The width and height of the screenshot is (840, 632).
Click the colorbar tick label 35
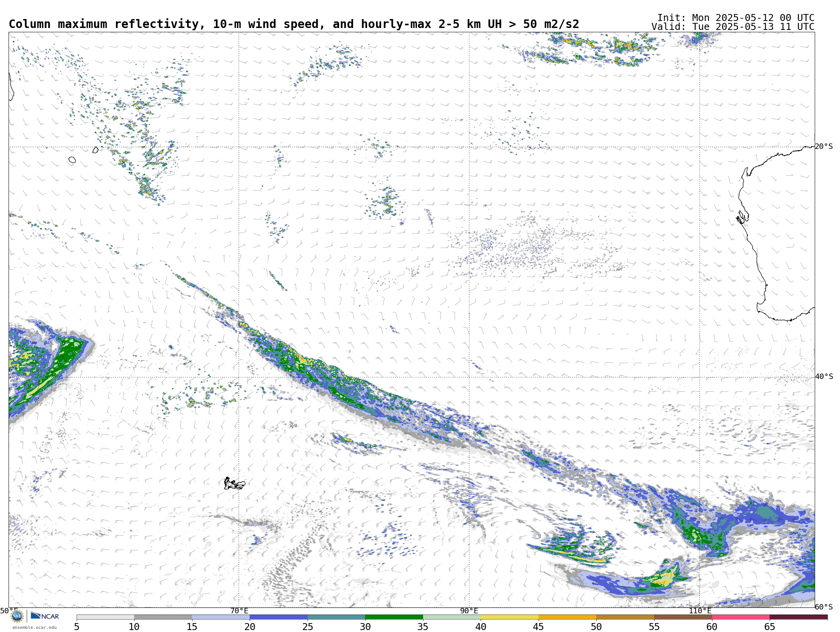pyautogui.click(x=423, y=627)
